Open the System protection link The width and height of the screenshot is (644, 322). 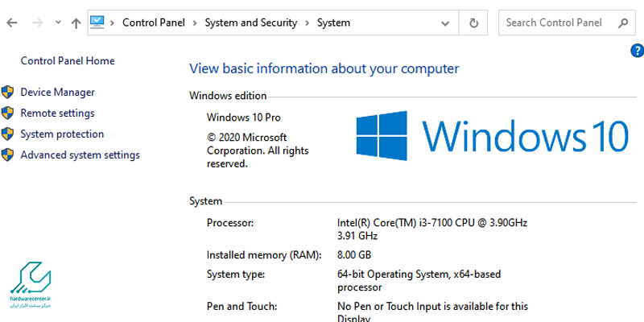point(62,134)
